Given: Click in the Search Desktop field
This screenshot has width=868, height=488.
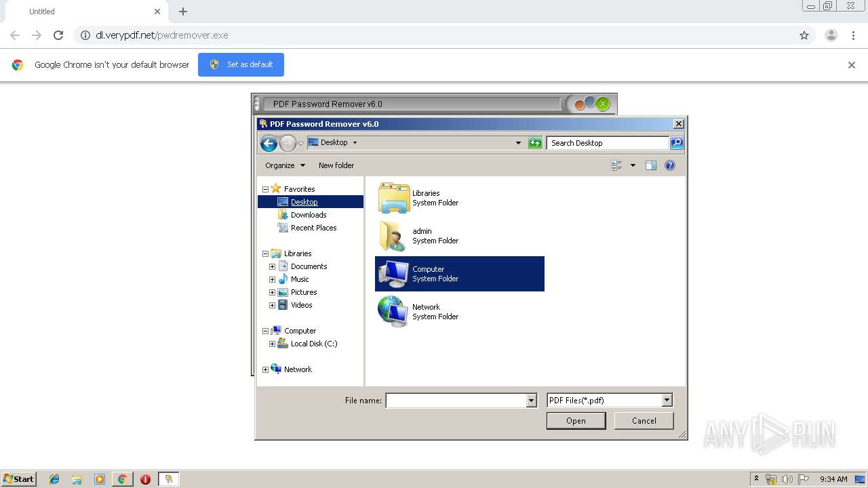Looking at the screenshot, I should coord(608,143).
